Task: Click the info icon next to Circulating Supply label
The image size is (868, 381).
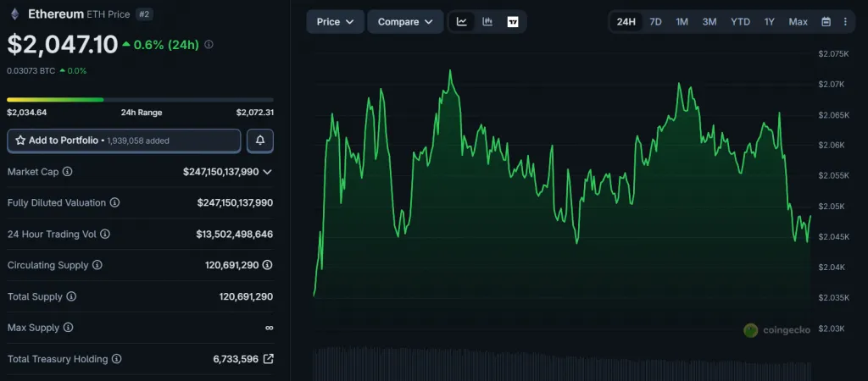Action: (97, 265)
